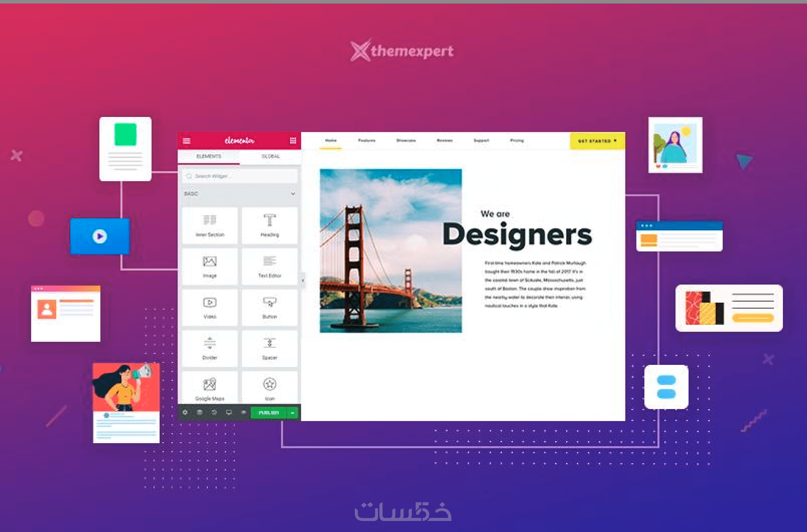Click the green square document card
807x532 pixels.
pyautogui.click(x=125, y=149)
